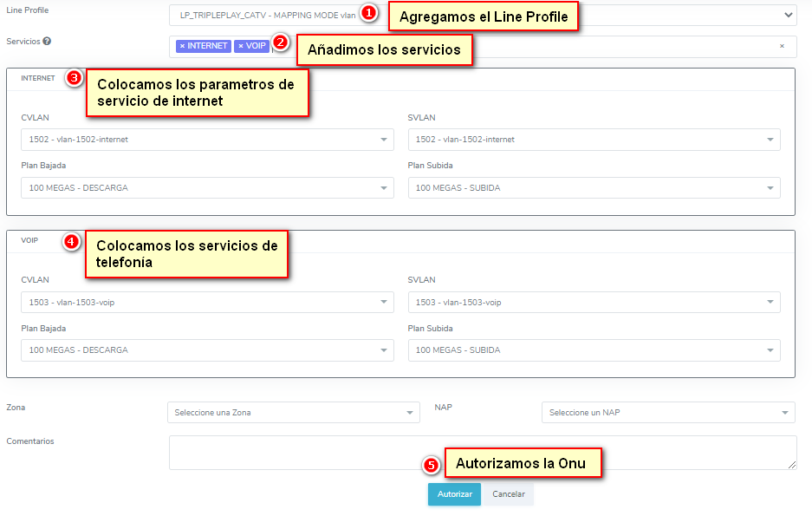The height and width of the screenshot is (516, 812).
Task: Expand INTERNET Plan Subida dropdown
Action: 594,188
